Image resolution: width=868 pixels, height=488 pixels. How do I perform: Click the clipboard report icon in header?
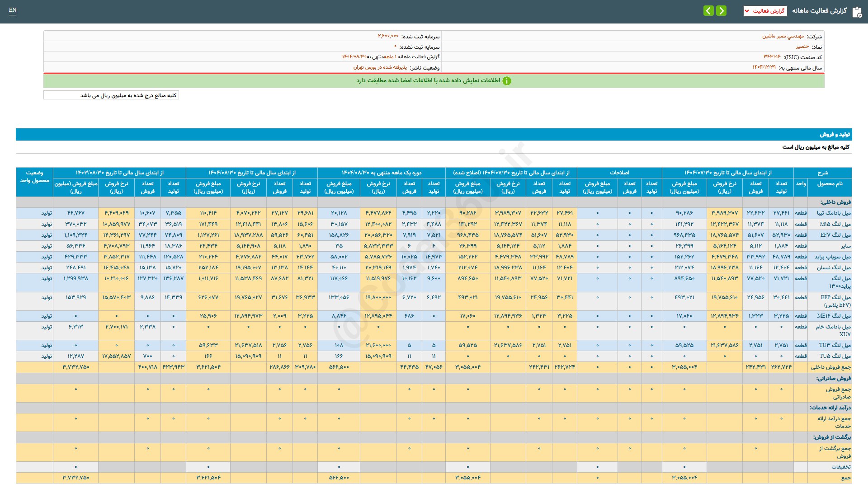click(x=857, y=11)
